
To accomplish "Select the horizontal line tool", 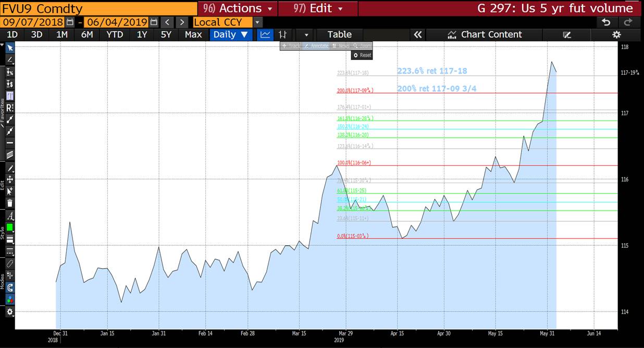I will pyautogui.click(x=10, y=143).
